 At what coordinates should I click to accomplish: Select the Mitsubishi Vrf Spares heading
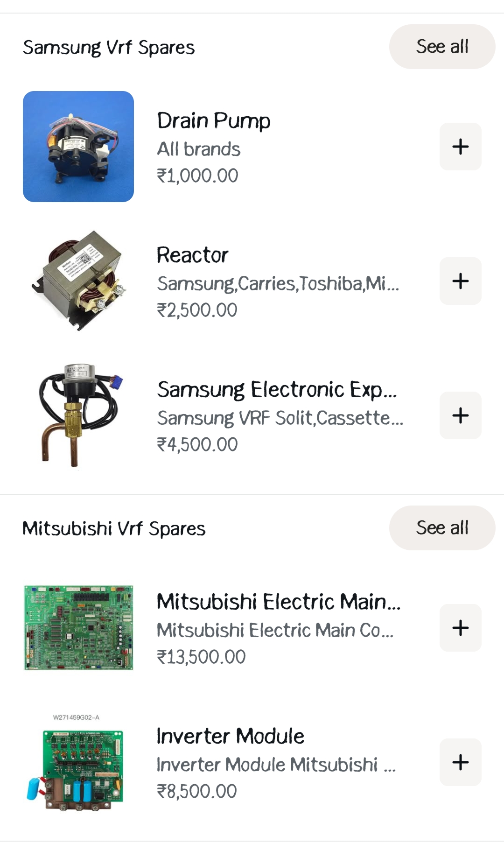pos(114,529)
